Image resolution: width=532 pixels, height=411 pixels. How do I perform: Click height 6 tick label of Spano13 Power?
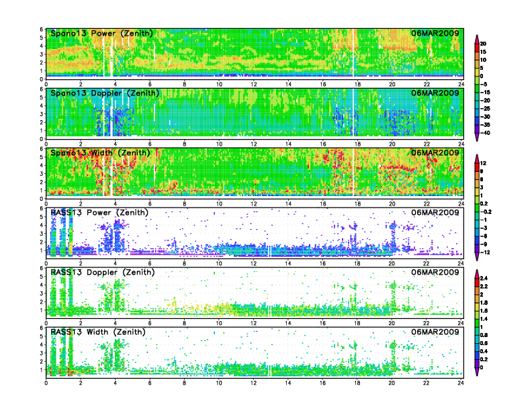pyautogui.click(x=42, y=30)
